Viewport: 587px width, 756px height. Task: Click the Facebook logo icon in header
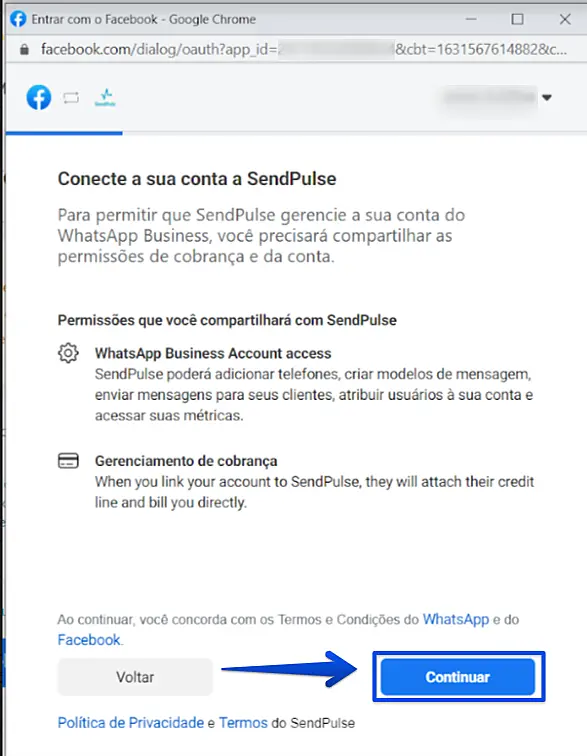(39, 97)
